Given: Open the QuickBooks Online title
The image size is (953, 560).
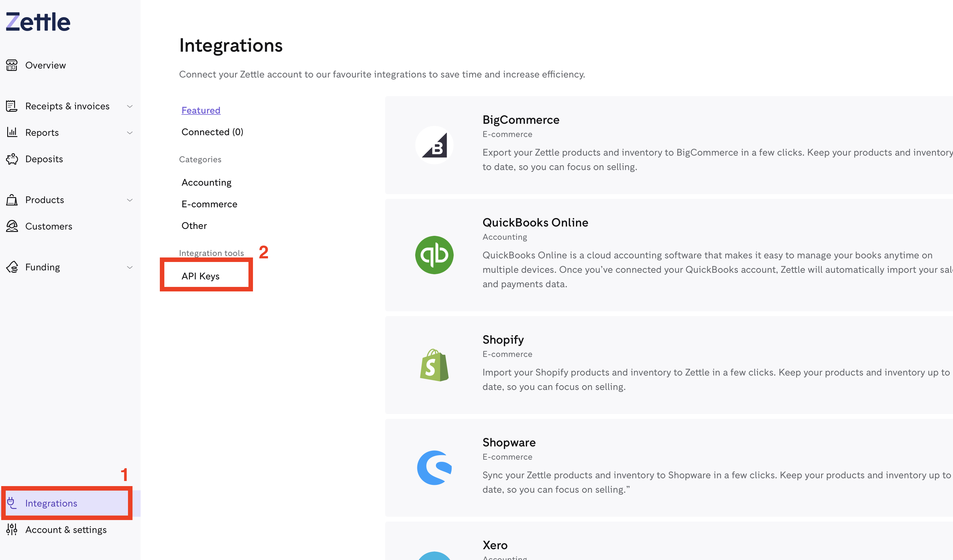Looking at the screenshot, I should (535, 222).
